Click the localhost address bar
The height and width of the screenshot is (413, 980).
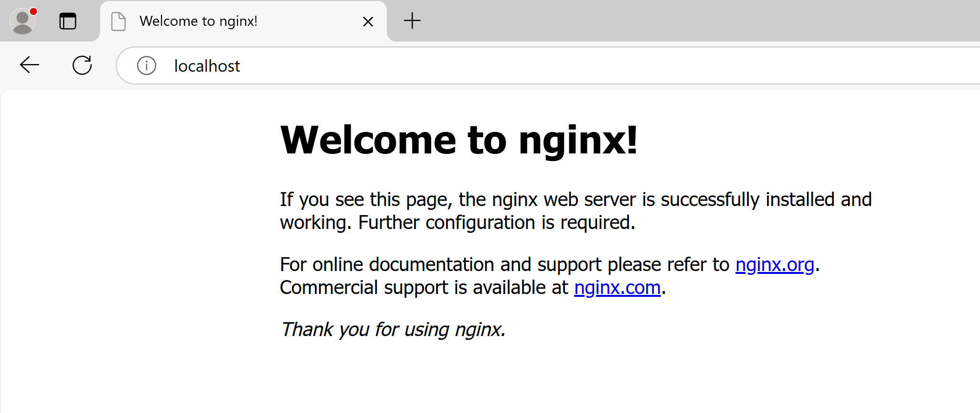tap(548, 65)
